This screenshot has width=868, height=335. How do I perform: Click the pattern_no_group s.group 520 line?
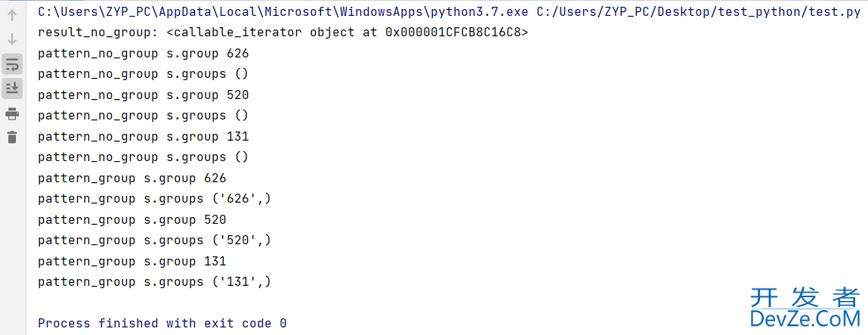click(144, 95)
